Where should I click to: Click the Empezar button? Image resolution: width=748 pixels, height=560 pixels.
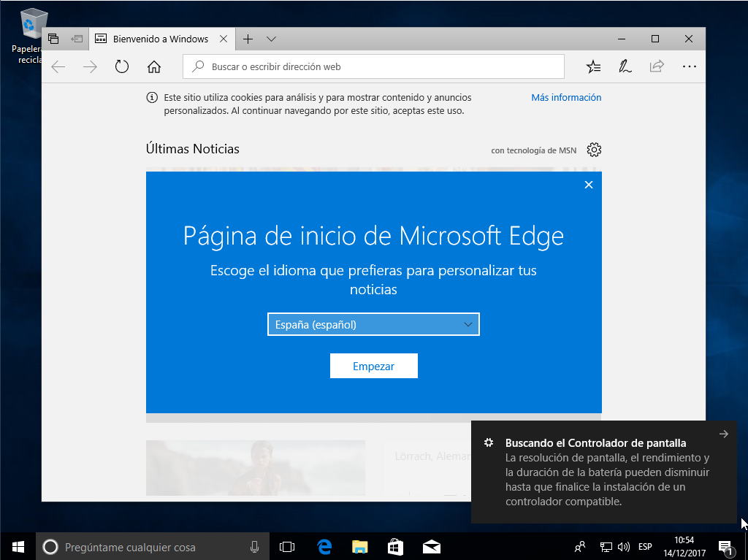pyautogui.click(x=373, y=366)
